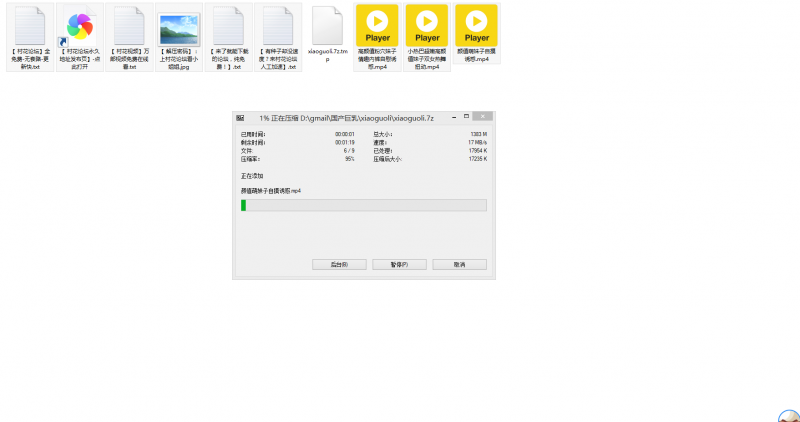
Task: Select the 小热巴 Player mp4 file
Action: [x=428, y=27]
